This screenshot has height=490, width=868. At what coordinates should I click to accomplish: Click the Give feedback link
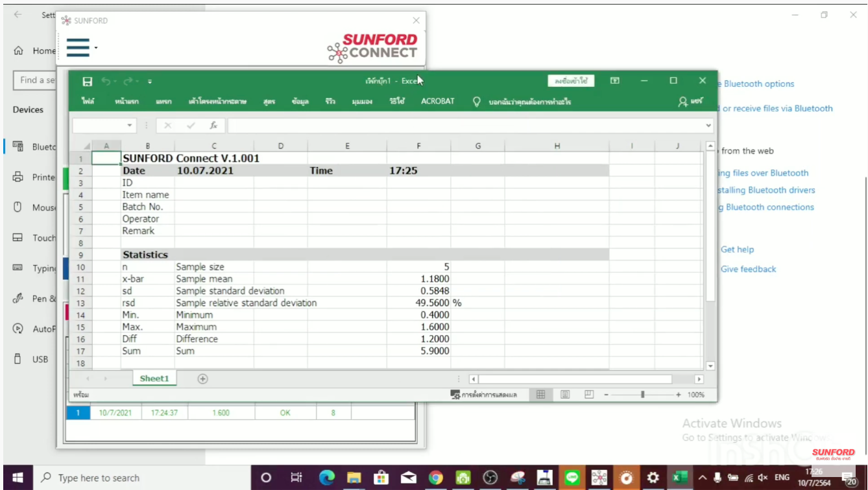(748, 269)
